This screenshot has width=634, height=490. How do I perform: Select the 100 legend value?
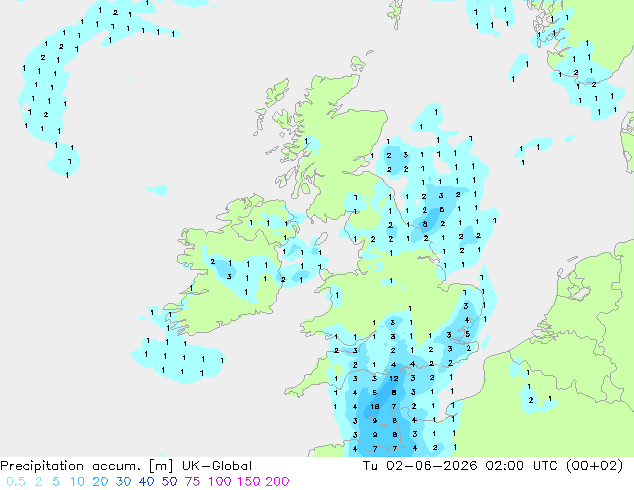tap(220, 482)
